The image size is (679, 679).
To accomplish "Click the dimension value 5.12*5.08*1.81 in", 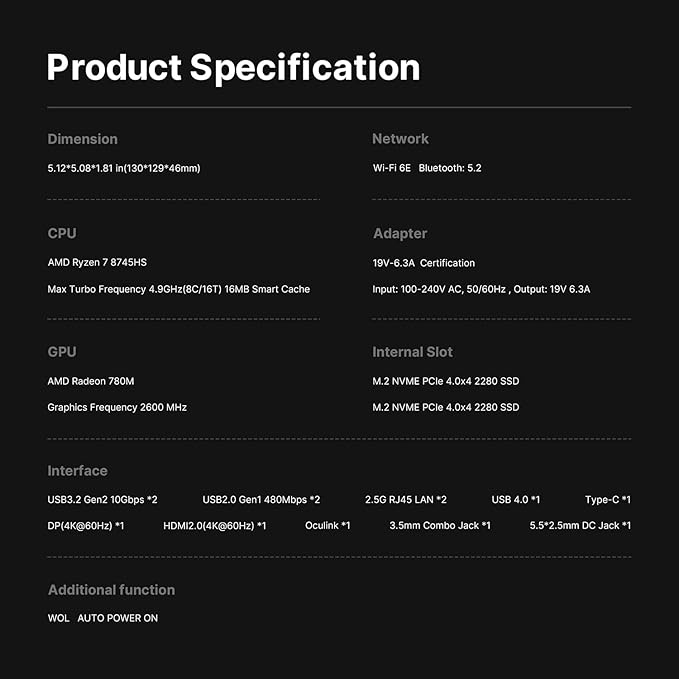I will pyautogui.click(x=123, y=168).
